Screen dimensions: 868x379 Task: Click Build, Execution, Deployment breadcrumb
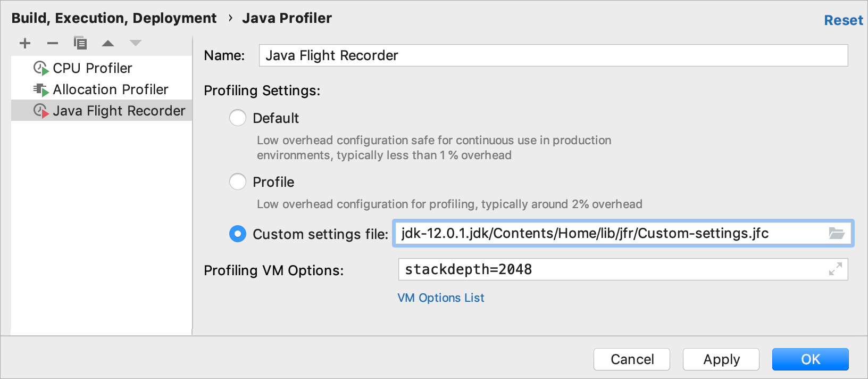pyautogui.click(x=114, y=18)
